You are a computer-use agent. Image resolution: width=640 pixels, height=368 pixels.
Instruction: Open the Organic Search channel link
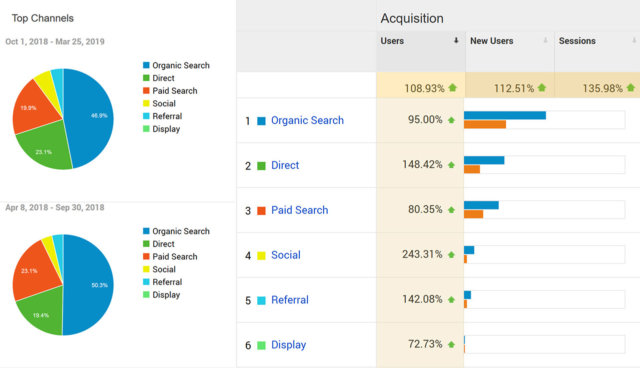[307, 120]
